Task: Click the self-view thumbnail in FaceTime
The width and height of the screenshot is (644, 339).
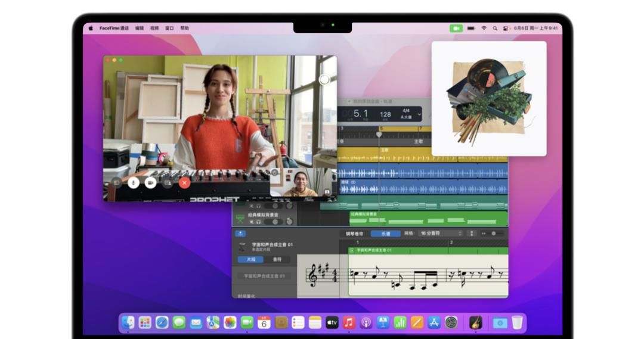Action: tap(301, 182)
